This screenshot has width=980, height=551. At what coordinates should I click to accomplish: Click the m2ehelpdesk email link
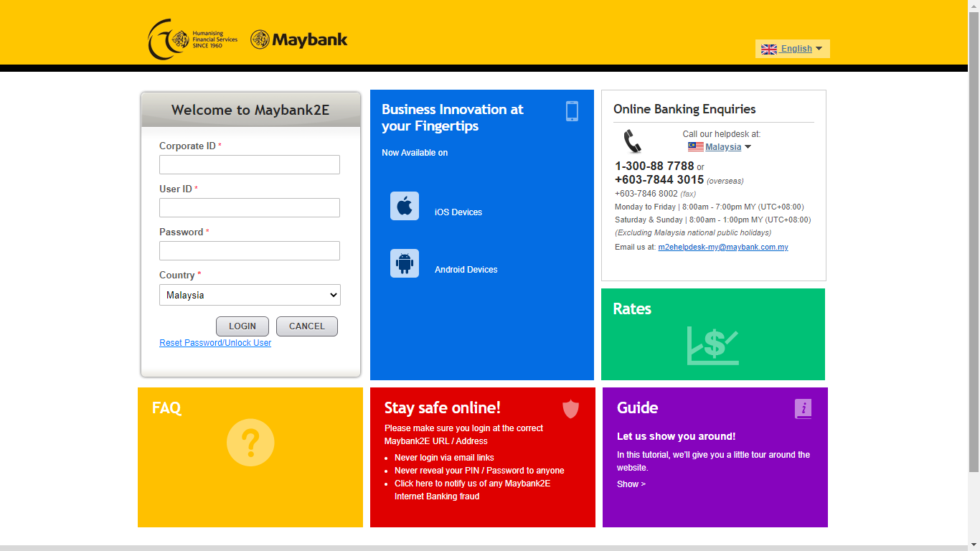723,247
